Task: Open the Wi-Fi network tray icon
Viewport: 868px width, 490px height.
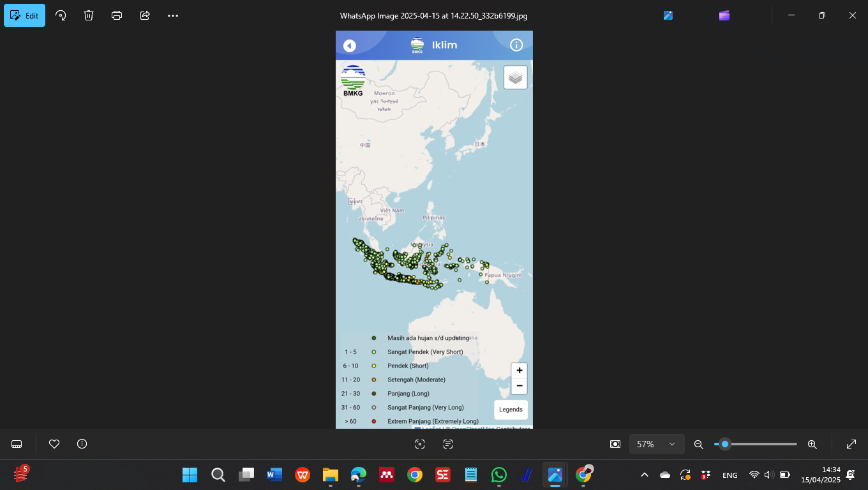Action: 754,475
